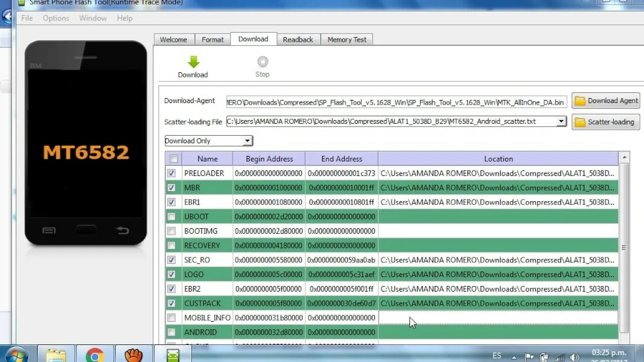The image size is (644, 362).
Task: Switch to the Welcome tab
Action: pos(173,40)
